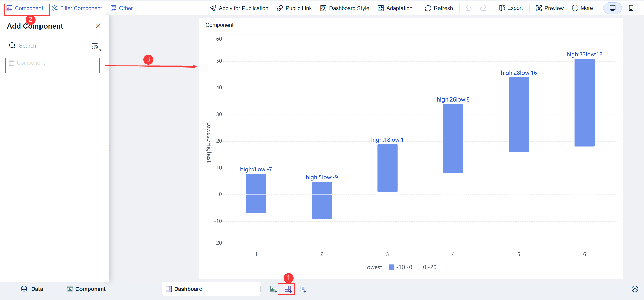644x300 pixels.
Task: Click the add analysis document icon at bottom
Action: 303,289
